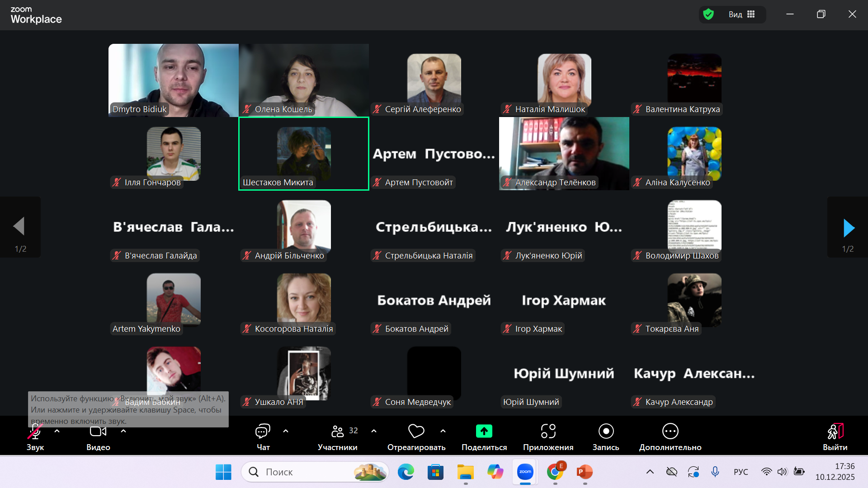Open the Вид view layout menu
The height and width of the screenshot is (488, 868).
click(741, 14)
